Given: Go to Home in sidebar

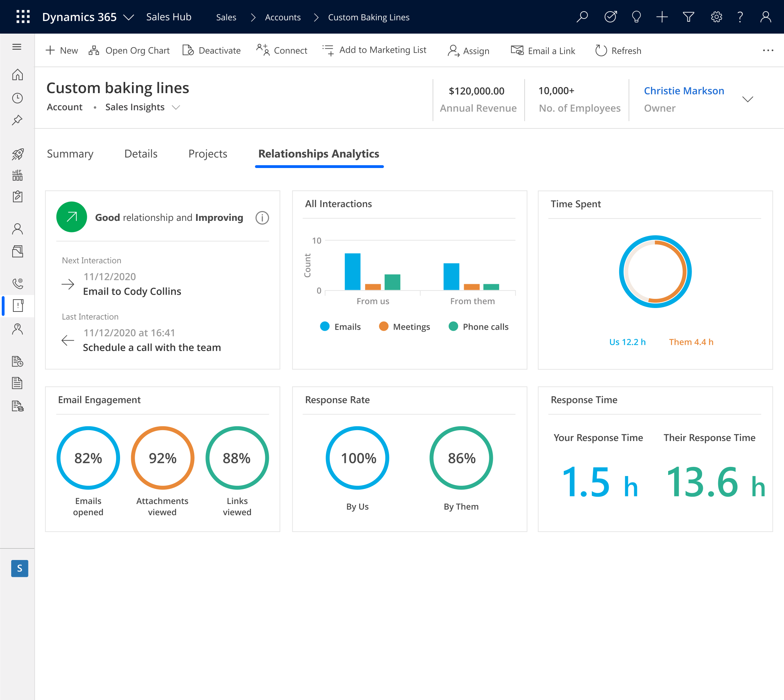Looking at the screenshot, I should 17,75.
